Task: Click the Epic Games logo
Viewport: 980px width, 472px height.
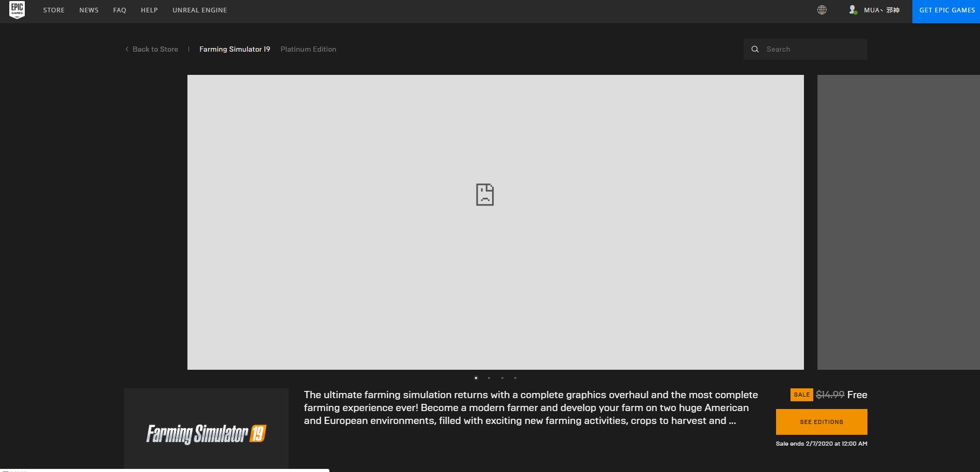Action: pyautogui.click(x=17, y=10)
